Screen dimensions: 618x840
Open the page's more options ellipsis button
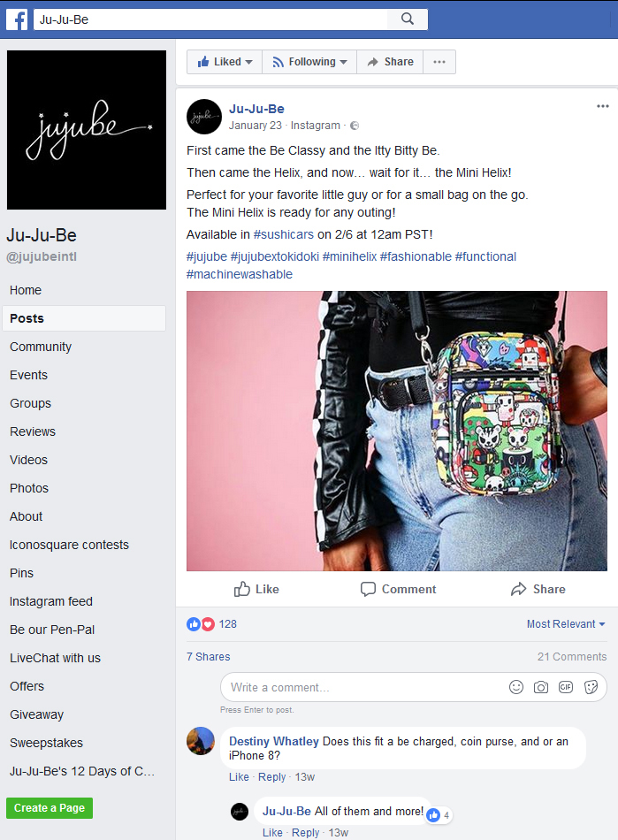click(x=439, y=62)
